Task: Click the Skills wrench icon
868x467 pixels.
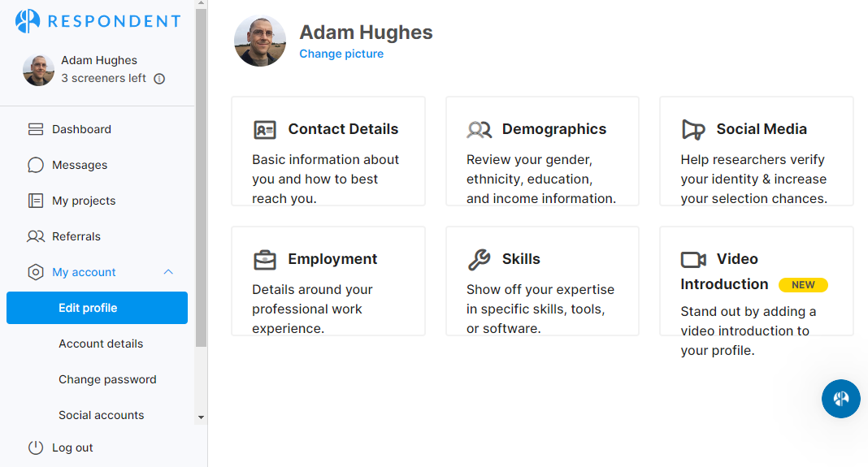Action: coord(479,260)
